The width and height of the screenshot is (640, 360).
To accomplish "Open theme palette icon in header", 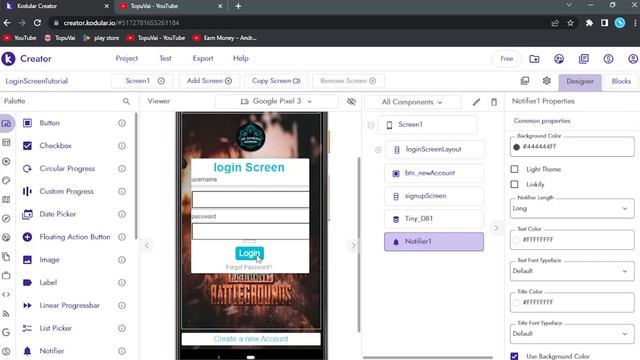I will click(559, 59).
